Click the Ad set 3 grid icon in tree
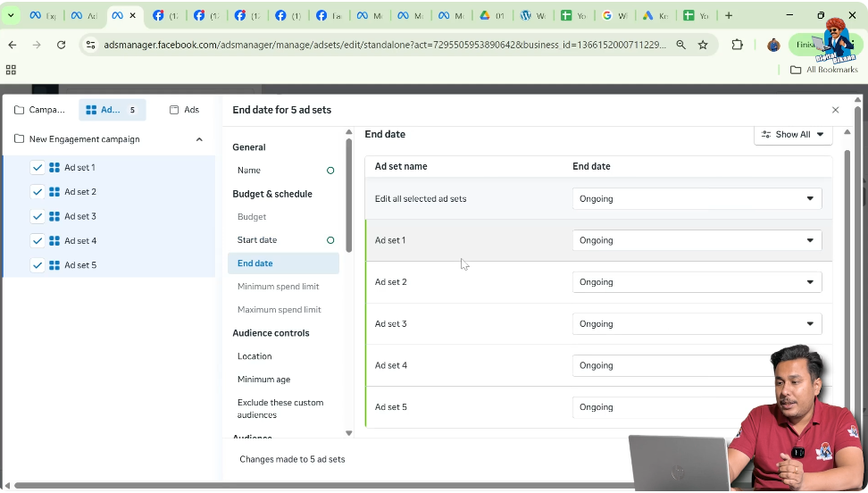The height and width of the screenshot is (493, 868). pos(54,216)
